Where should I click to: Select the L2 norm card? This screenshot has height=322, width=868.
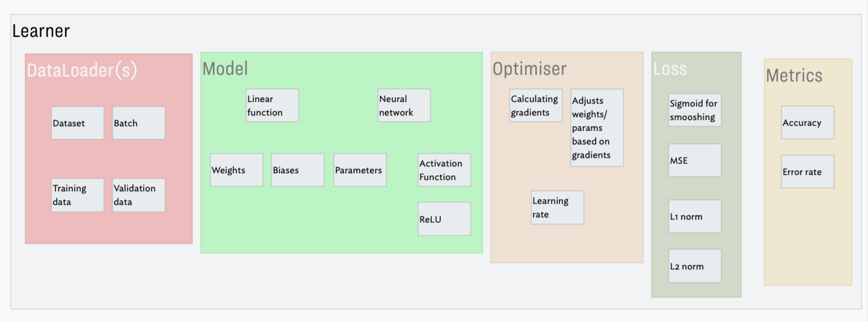pos(695,266)
